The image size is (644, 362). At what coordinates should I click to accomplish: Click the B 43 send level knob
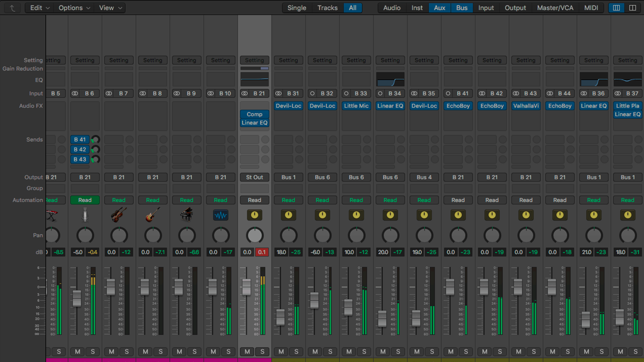tap(96, 159)
